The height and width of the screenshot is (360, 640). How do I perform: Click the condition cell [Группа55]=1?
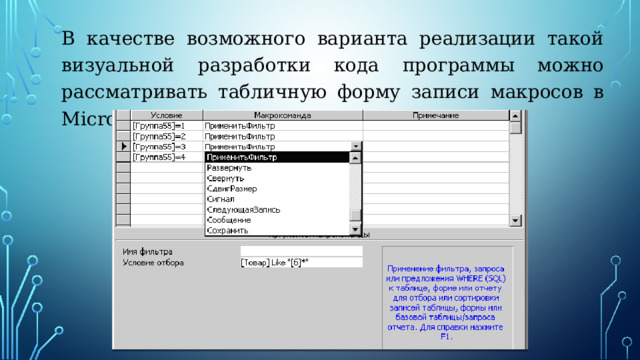167,126
